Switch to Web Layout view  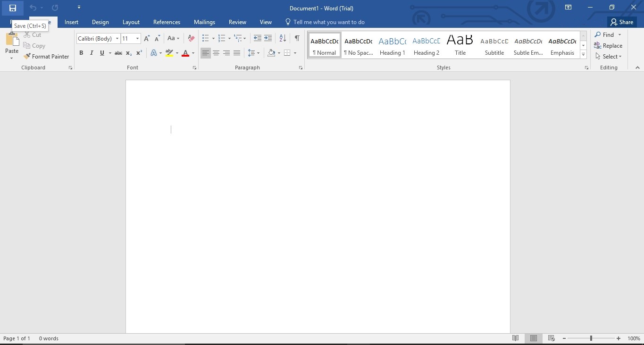pos(551,338)
